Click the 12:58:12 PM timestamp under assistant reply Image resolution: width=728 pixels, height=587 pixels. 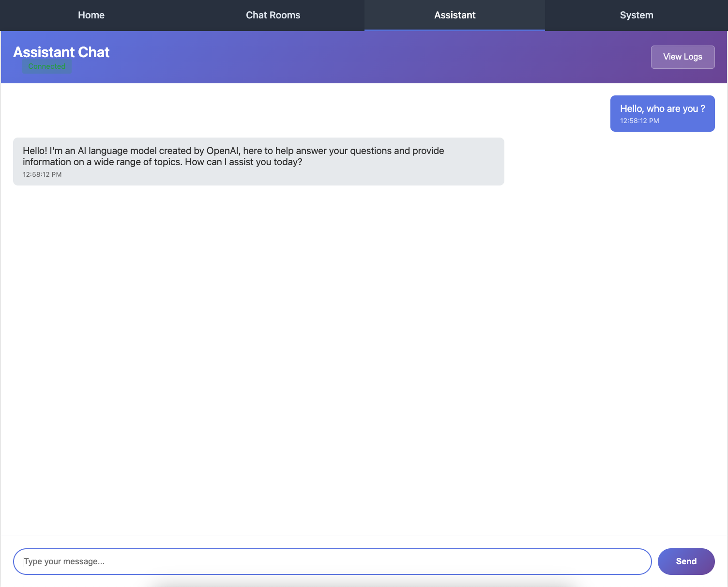[42, 174]
